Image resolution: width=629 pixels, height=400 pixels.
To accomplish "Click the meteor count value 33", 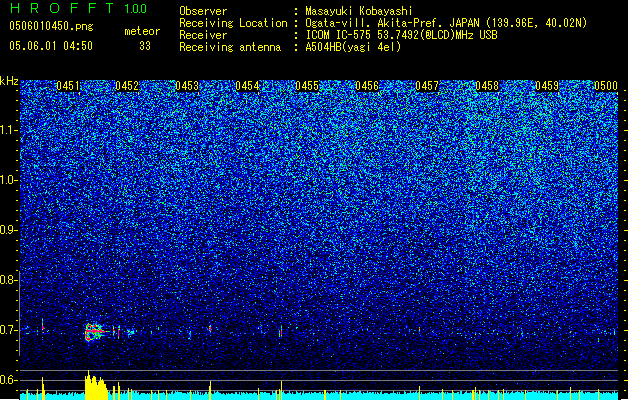I will point(145,46).
